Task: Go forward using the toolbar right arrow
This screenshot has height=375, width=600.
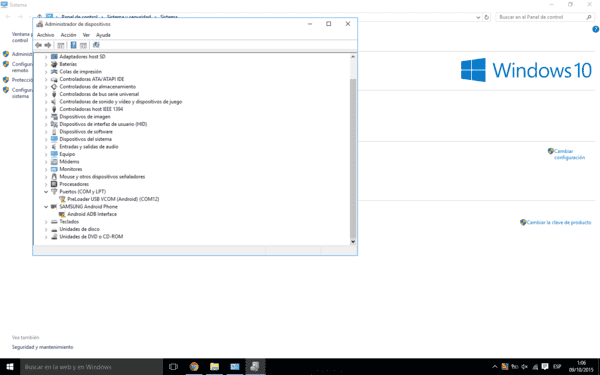Action: click(x=47, y=45)
